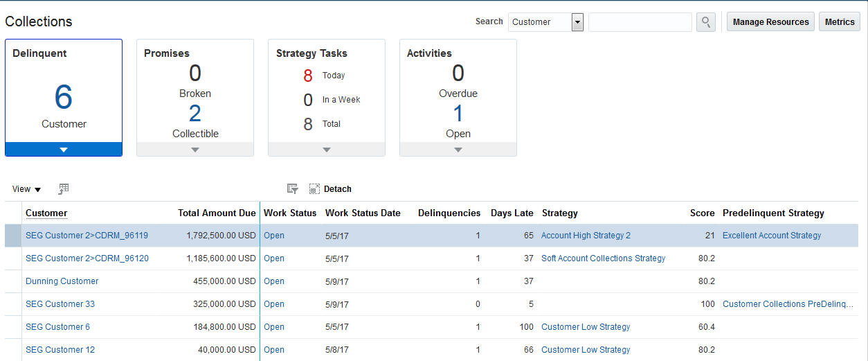Click the search magnifier icon
This screenshot has height=361, width=868.
point(706,22)
